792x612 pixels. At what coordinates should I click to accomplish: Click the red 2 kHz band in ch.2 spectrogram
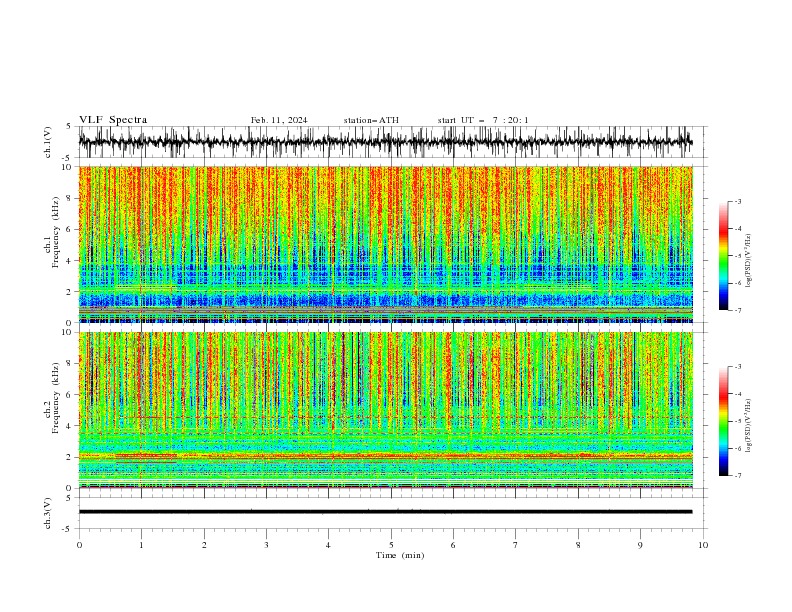click(x=385, y=455)
